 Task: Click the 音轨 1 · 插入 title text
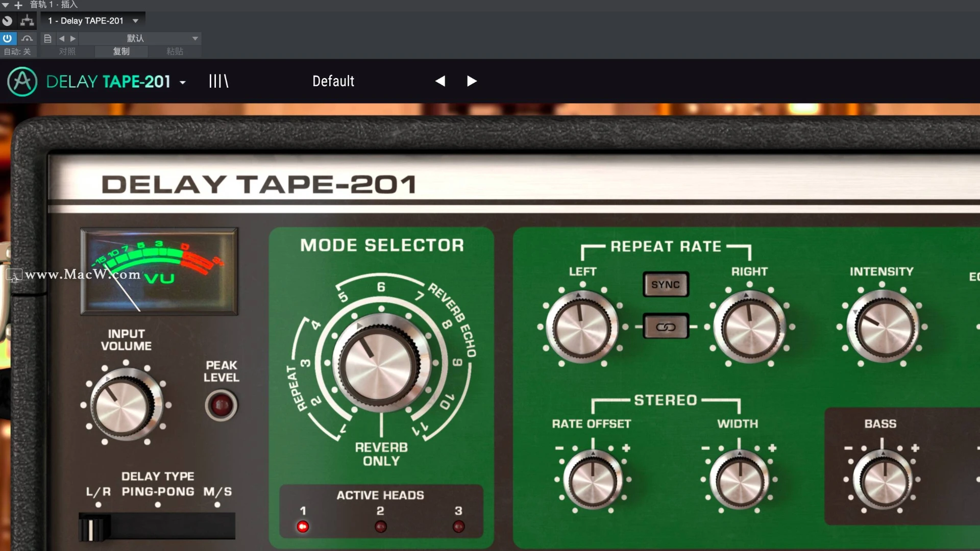[x=54, y=5]
